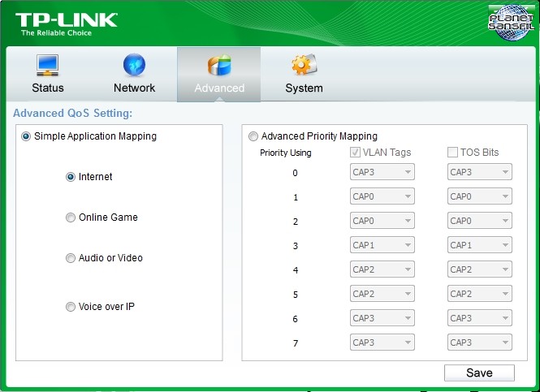Switch to the Network tab label
Image resolution: width=540 pixels, height=392 pixels.
pyautogui.click(x=134, y=88)
